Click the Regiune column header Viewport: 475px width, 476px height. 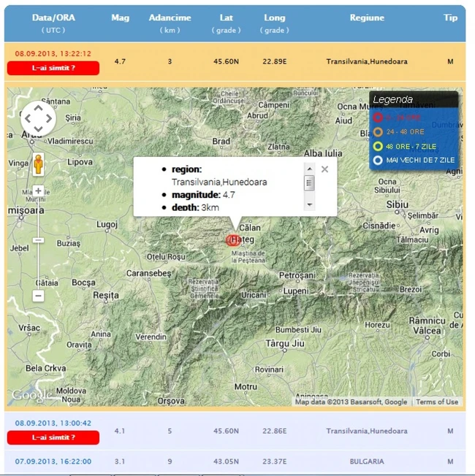pyautogui.click(x=367, y=18)
